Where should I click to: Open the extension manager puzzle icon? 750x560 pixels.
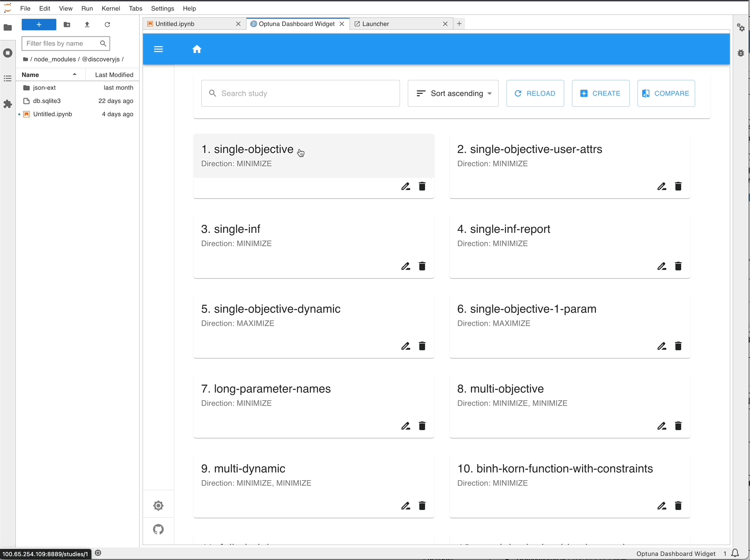pyautogui.click(x=8, y=104)
